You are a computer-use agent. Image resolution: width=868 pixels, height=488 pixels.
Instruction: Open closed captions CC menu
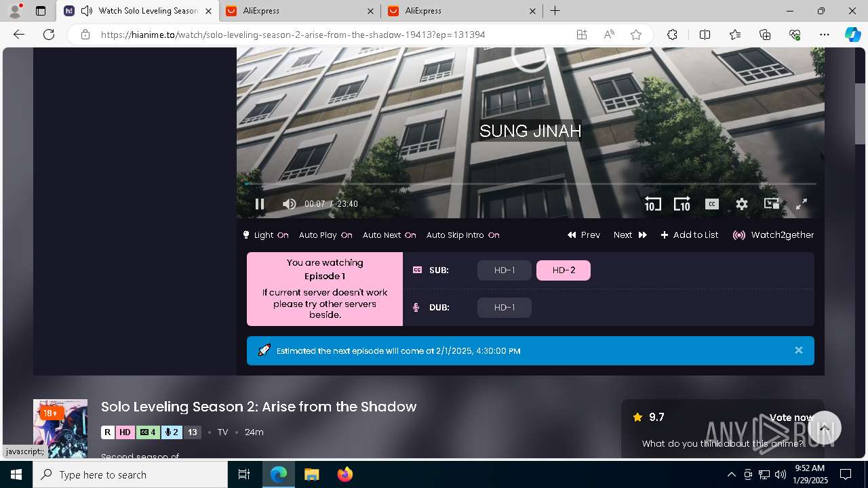tap(711, 204)
